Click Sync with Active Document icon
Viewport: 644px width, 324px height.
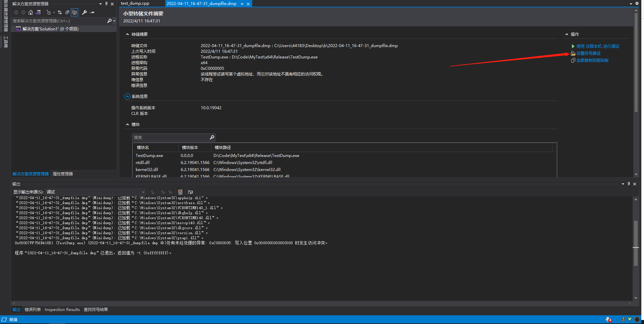tap(60, 12)
